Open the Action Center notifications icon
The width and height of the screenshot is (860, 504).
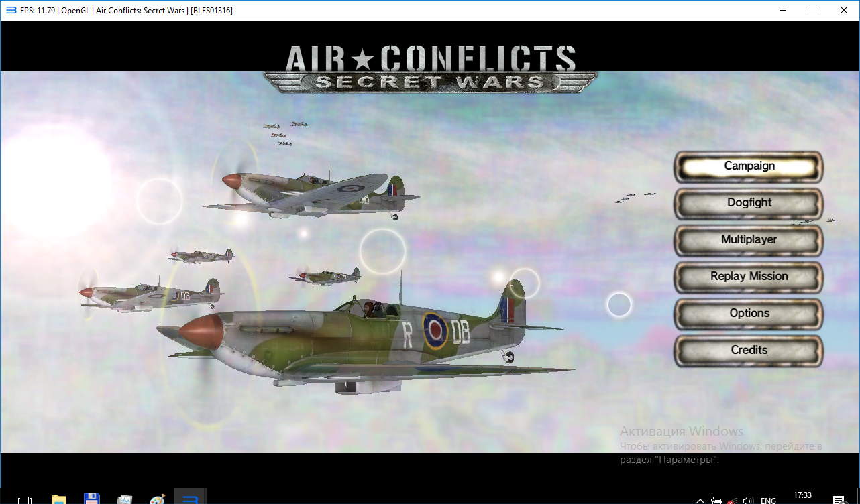click(x=839, y=500)
